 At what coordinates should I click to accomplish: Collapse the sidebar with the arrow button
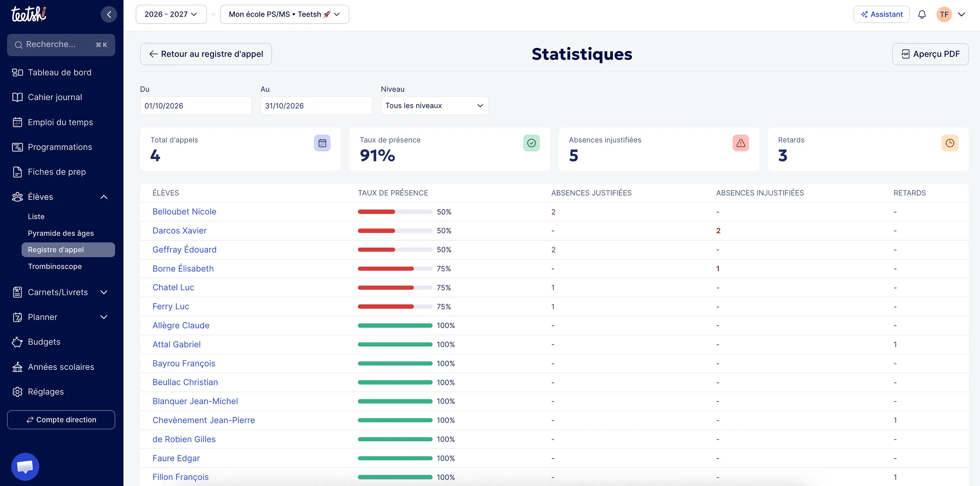(x=109, y=14)
